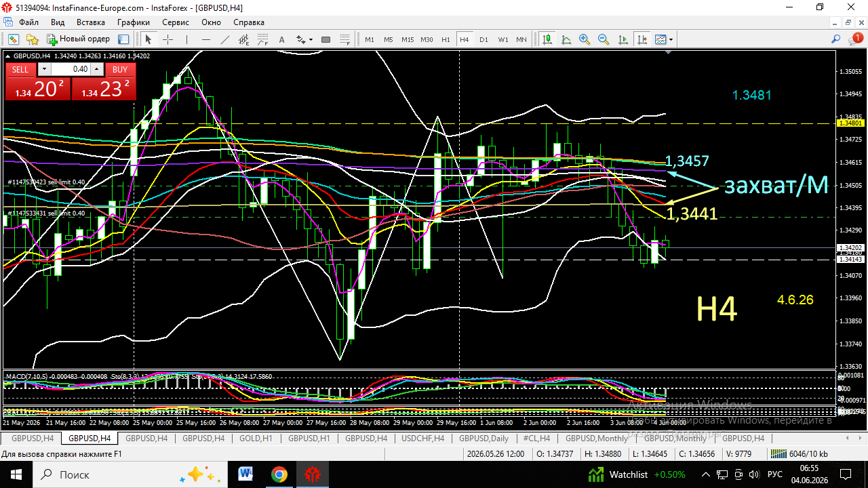Select the trendline drawing tool
This screenshot has width=868, height=488.
pyautogui.click(x=225, y=39)
